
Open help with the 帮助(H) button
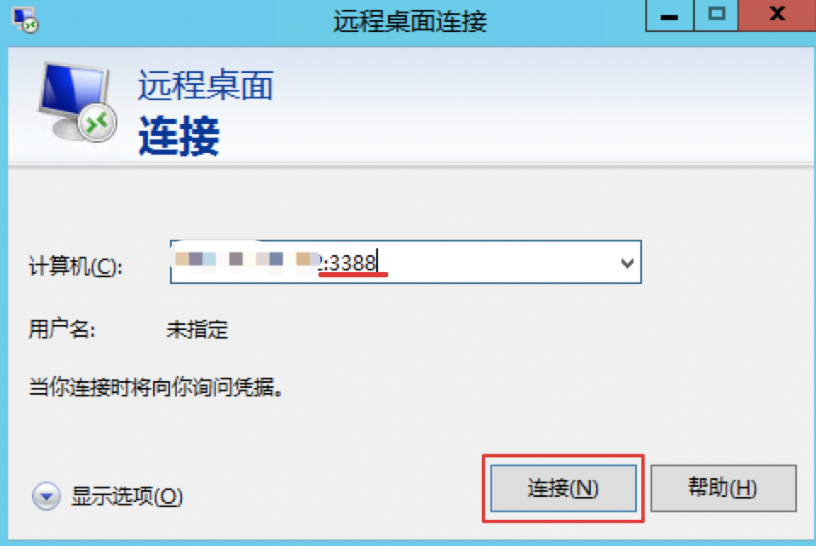[x=723, y=488]
